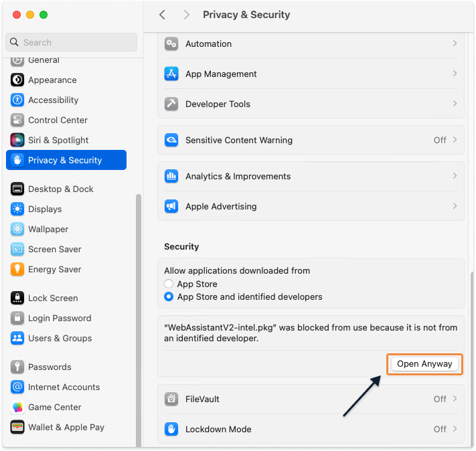Screen dimensions: 476x451
Task: Click the Passwords label
Action: coord(50,367)
